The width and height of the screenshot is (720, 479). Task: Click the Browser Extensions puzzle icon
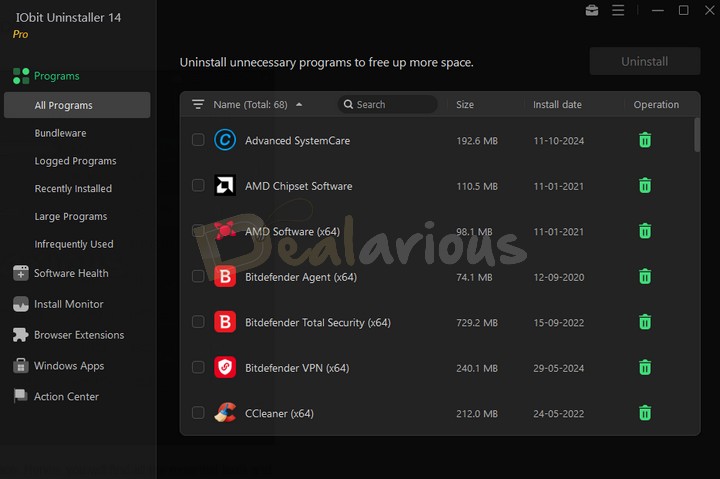pos(21,335)
